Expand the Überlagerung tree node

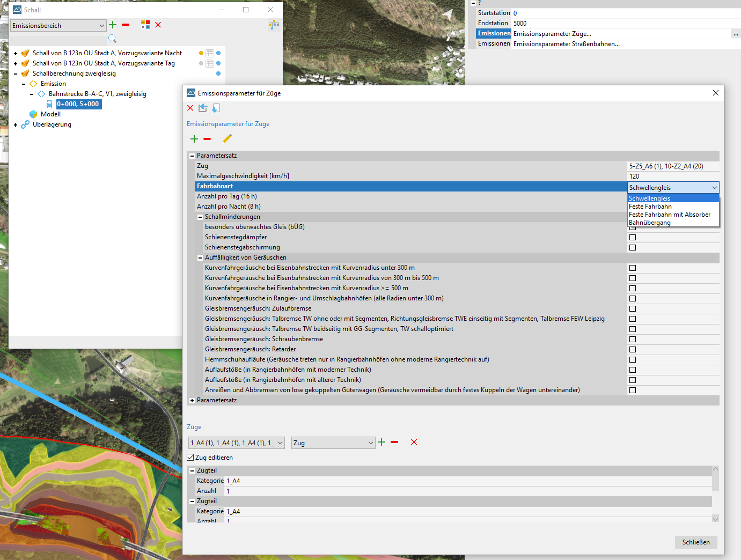pos(16,125)
